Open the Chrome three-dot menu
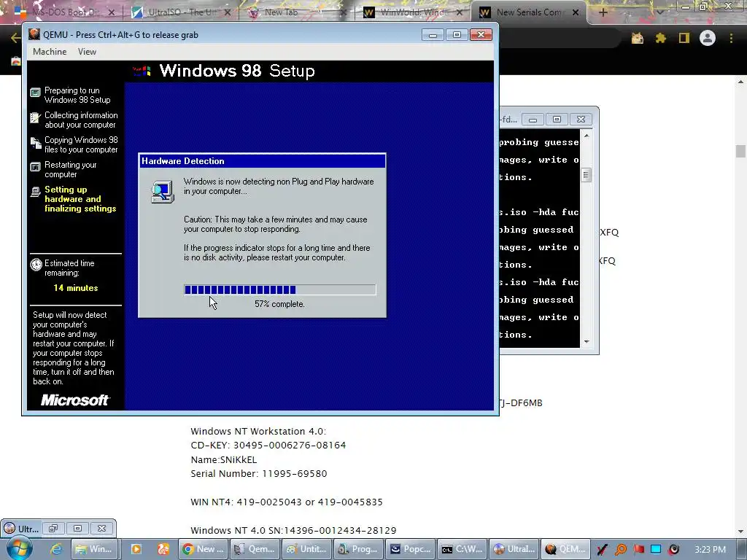 731,38
